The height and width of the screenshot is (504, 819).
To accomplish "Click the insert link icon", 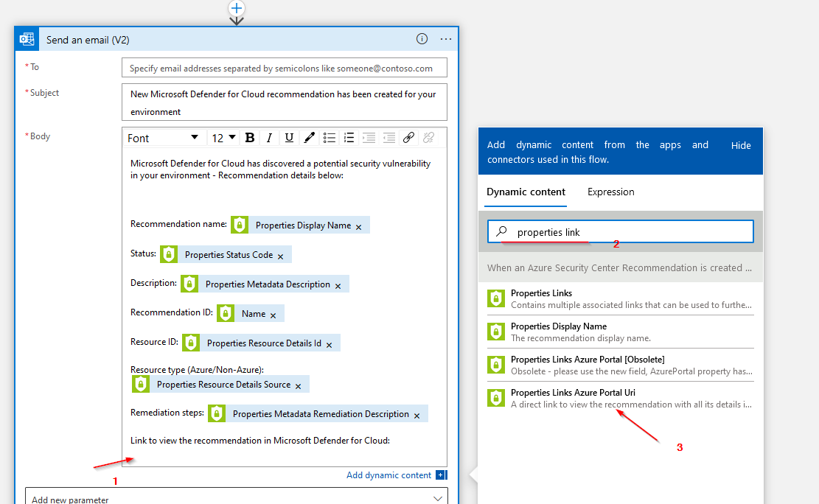I will 409,138.
